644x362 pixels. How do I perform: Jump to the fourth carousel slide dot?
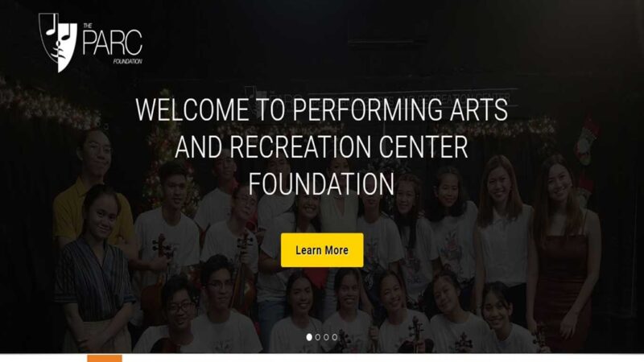[335, 337]
